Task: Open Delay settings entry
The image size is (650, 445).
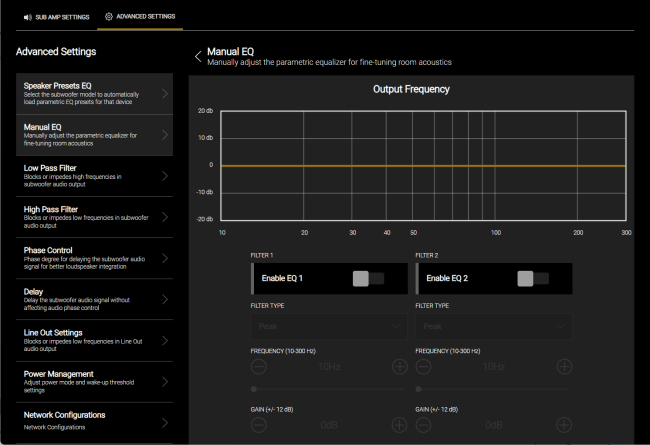Action: pyautogui.click(x=95, y=299)
